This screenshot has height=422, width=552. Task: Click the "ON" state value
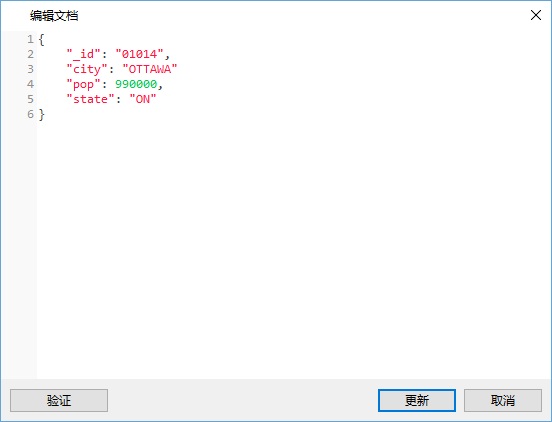(x=143, y=99)
